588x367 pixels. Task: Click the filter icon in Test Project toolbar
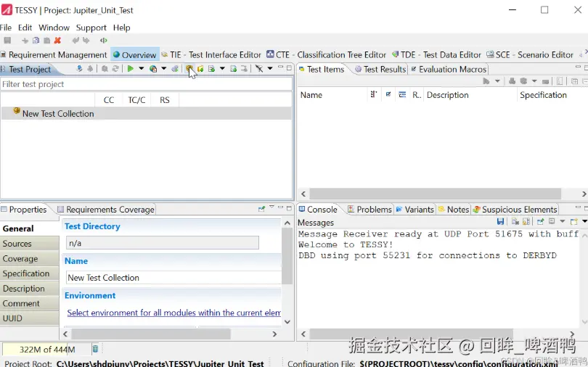[259, 68]
